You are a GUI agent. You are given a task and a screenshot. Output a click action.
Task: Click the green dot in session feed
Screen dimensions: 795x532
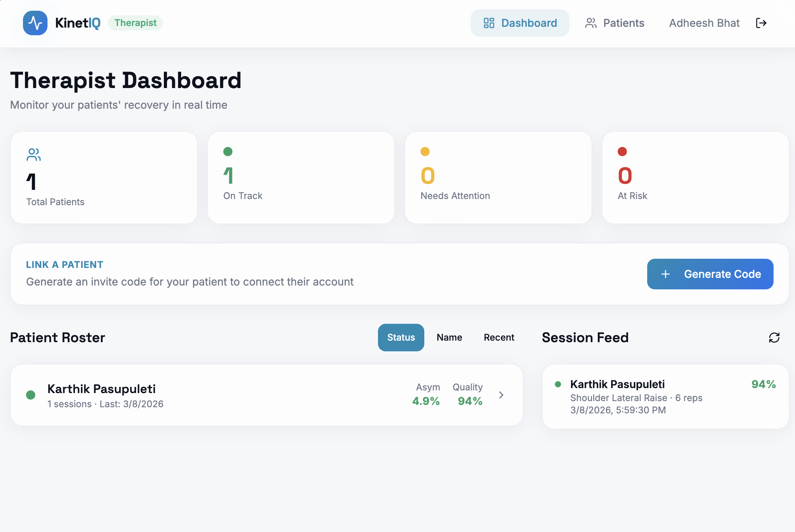(x=558, y=384)
